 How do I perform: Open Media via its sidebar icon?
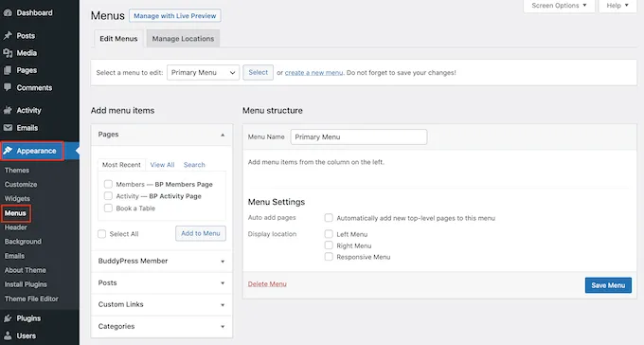click(x=8, y=53)
